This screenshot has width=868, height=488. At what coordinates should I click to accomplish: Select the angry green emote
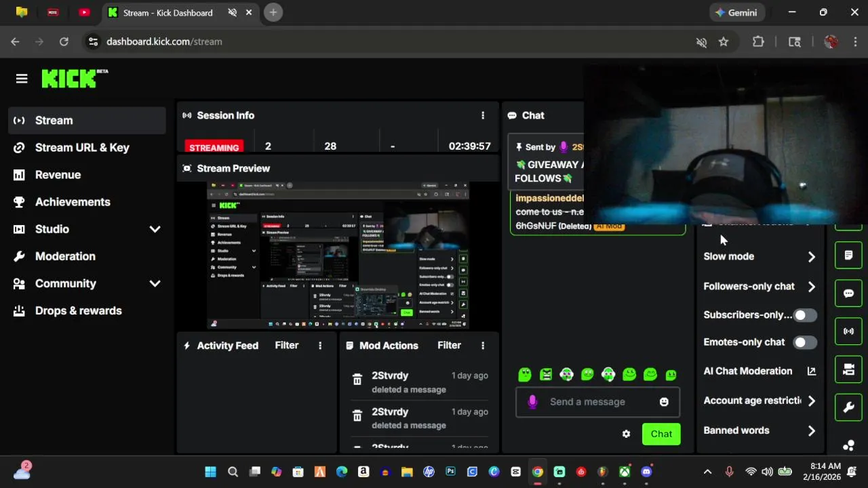click(546, 374)
